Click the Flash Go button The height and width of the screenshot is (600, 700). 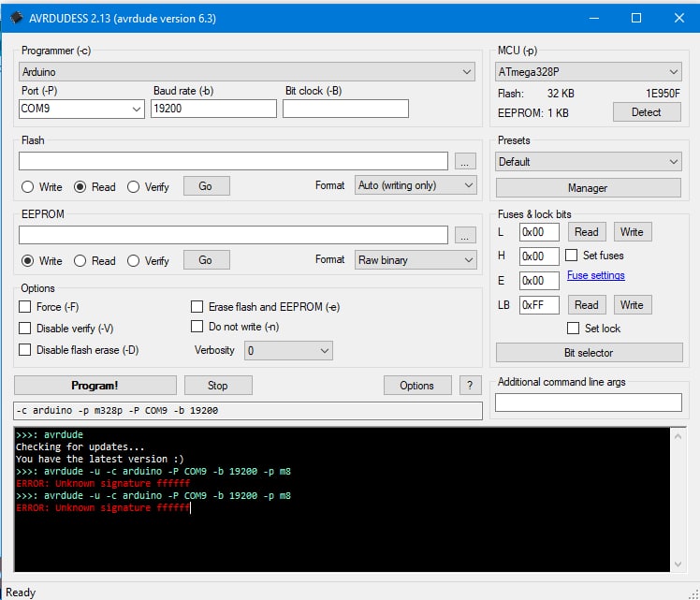tap(206, 186)
